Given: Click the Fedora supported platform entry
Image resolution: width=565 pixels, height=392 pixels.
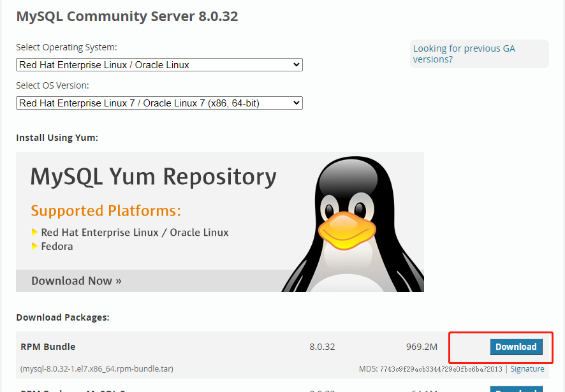Looking at the screenshot, I should coord(57,246).
